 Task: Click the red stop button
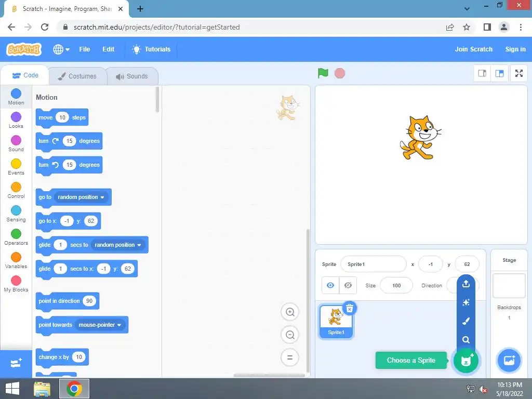[340, 73]
